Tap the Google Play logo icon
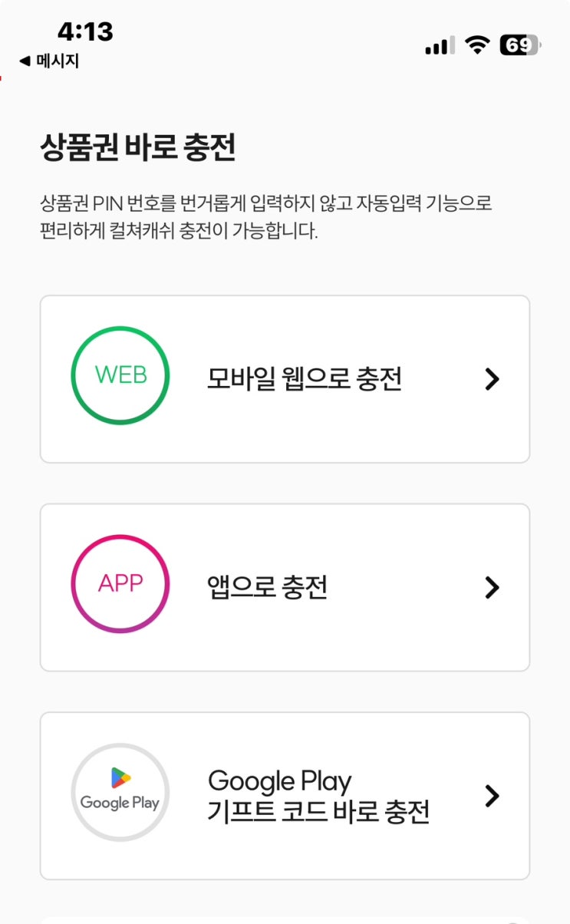This screenshot has width=570, height=924. (120, 793)
